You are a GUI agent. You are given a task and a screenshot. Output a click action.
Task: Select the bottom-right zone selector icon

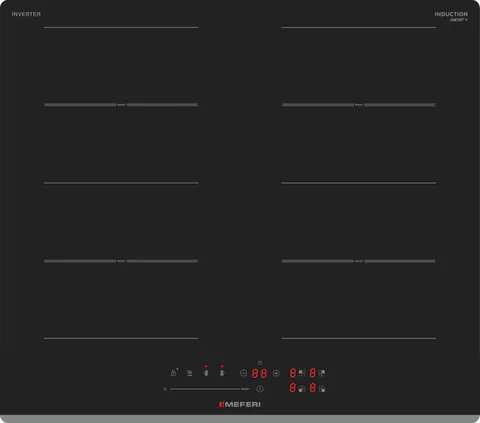(322, 389)
